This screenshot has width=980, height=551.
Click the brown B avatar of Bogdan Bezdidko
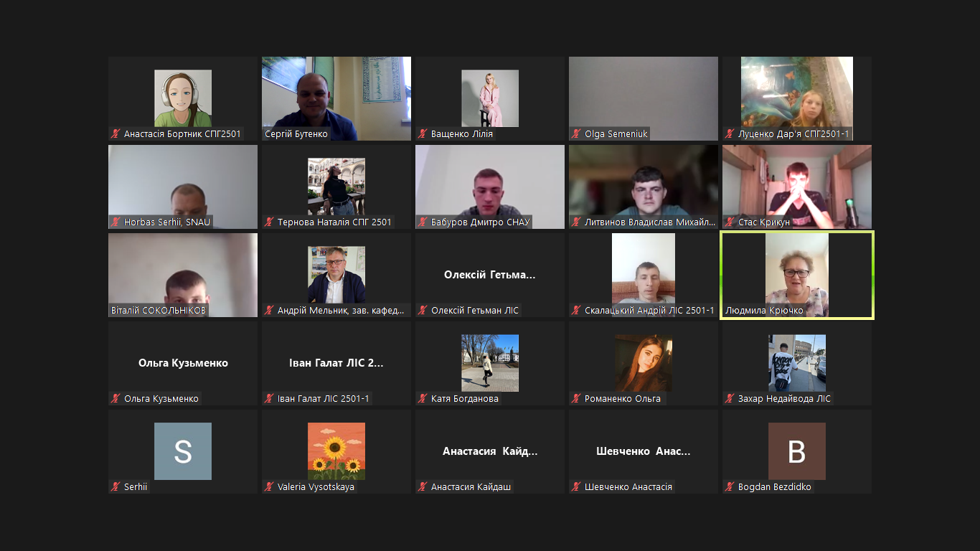click(x=797, y=451)
